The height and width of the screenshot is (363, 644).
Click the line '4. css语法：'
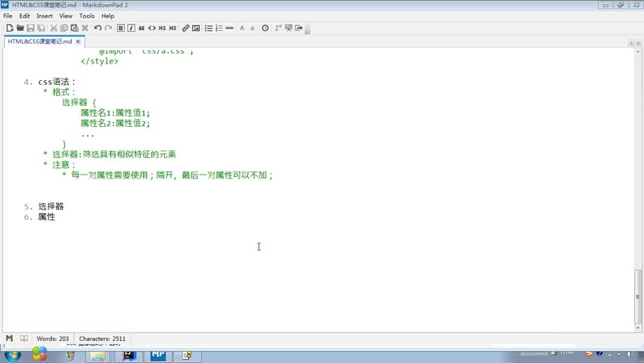(50, 82)
